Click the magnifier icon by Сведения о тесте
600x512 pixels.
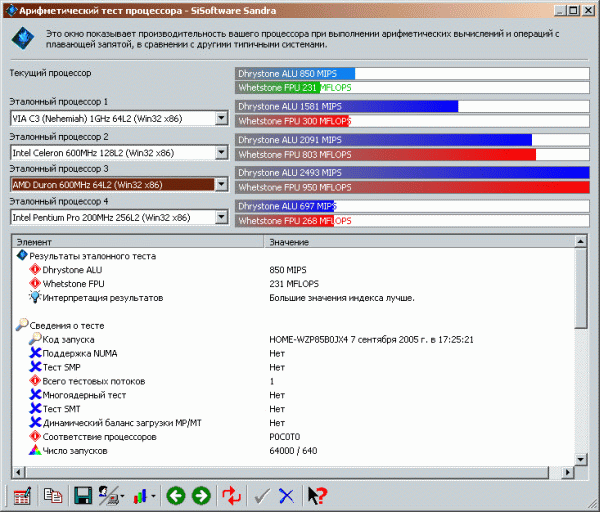[22, 324]
